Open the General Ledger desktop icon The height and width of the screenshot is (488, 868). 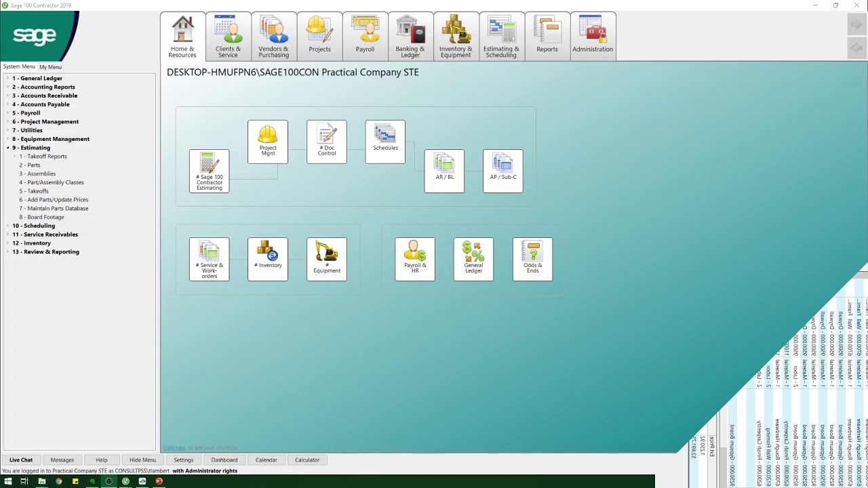click(474, 259)
